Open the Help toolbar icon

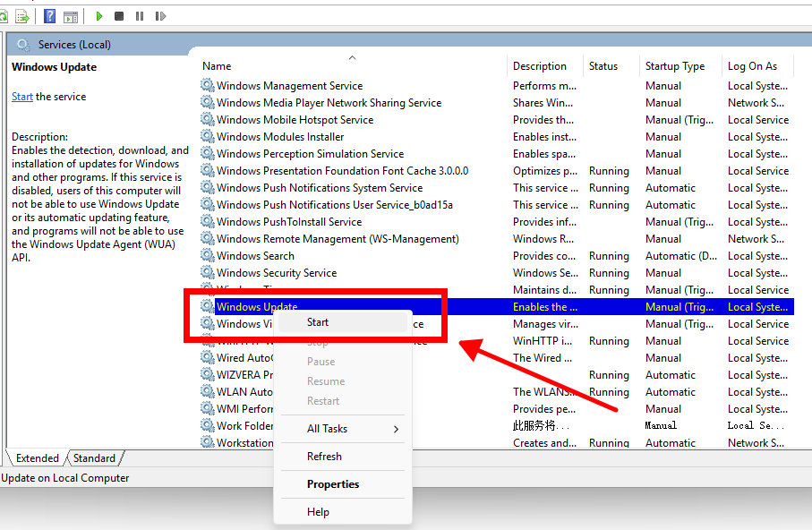[49, 16]
